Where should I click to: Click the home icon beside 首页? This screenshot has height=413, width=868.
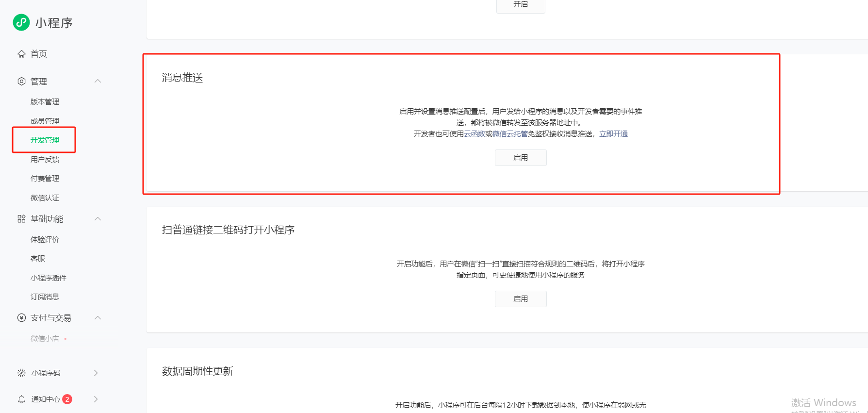[21, 54]
